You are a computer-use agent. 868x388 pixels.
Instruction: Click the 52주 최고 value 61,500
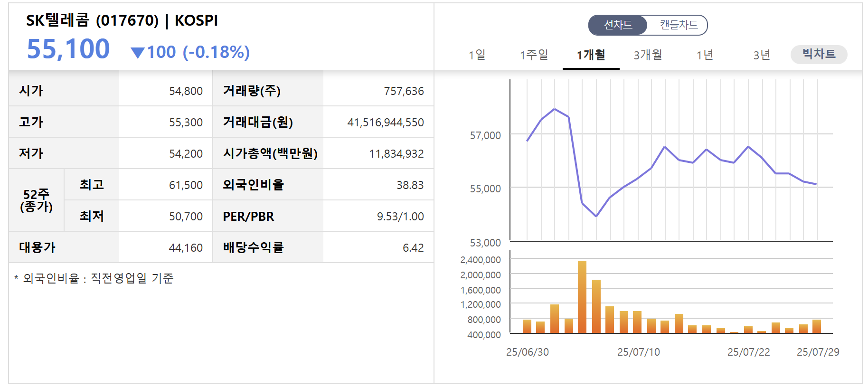click(x=186, y=185)
